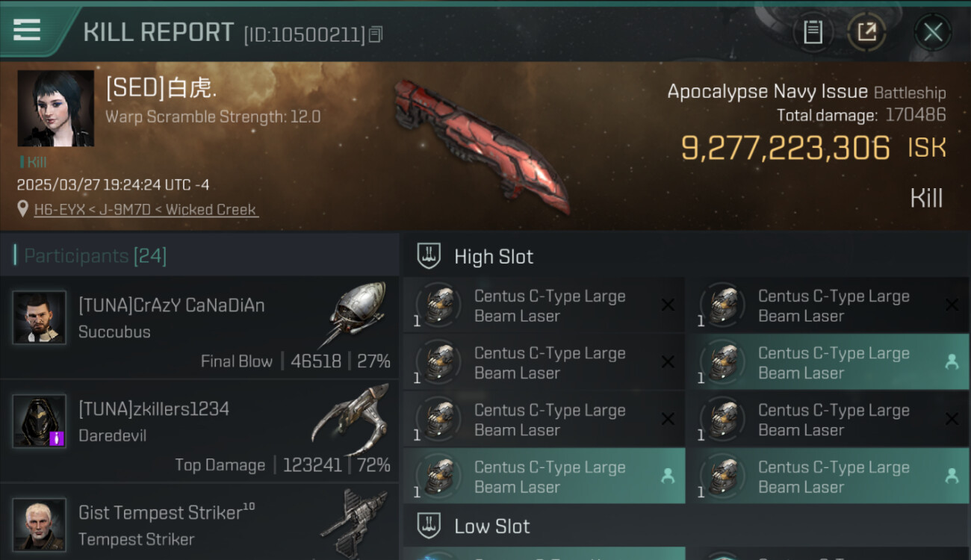Image resolution: width=971 pixels, height=560 pixels.
Task: Open the hamburger main menu
Action: (27, 30)
